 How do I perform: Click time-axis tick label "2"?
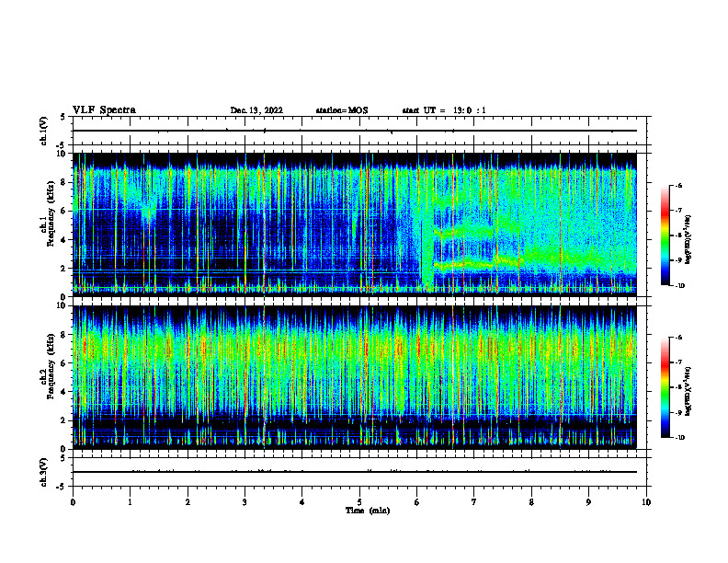click(188, 502)
